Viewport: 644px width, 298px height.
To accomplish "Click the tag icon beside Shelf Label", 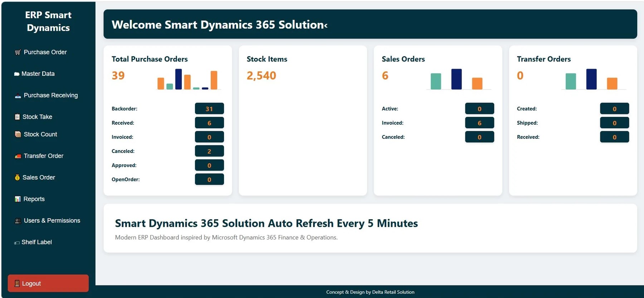I will point(16,243).
